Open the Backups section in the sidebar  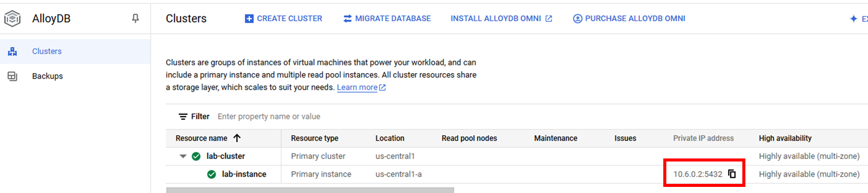[x=75, y=76]
